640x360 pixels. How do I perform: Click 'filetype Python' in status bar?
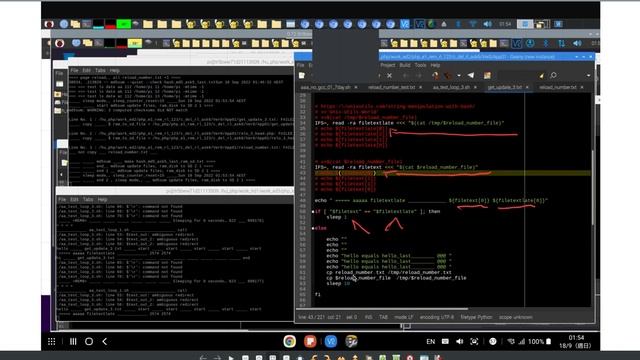(476, 317)
